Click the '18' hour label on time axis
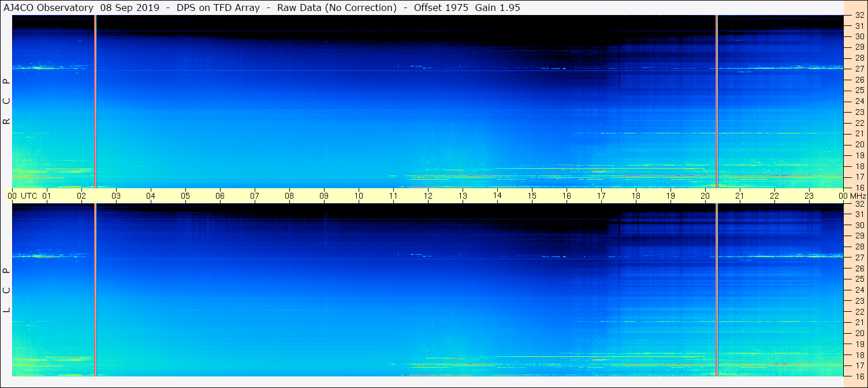 [636, 196]
